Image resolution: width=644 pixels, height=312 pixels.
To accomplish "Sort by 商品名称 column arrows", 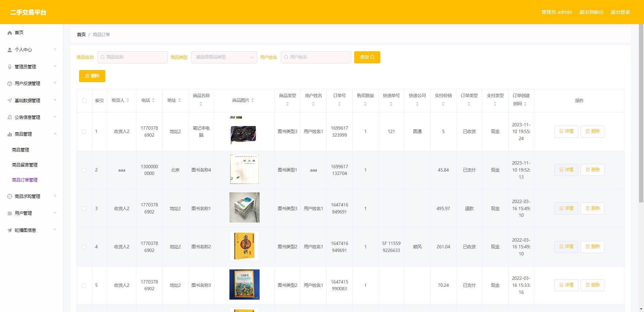I will click(x=201, y=104).
